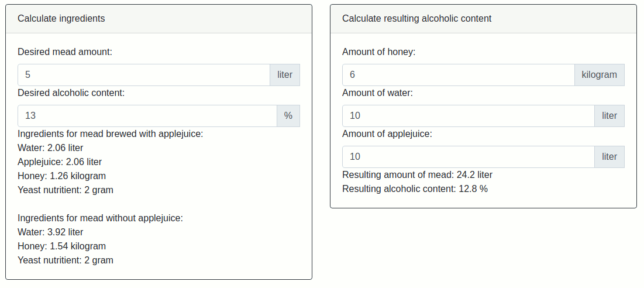
Task: Click the Resulting alcoholic content 12.8 % text
Action: click(415, 189)
